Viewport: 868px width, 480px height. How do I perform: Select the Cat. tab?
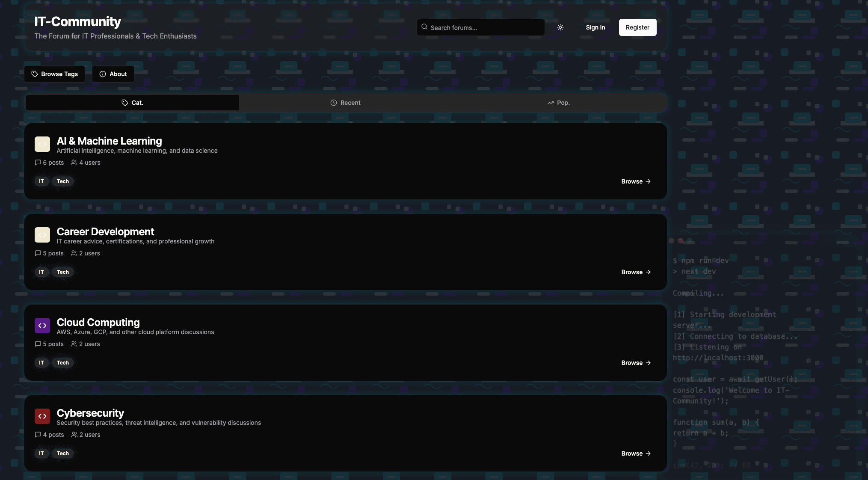pyautogui.click(x=133, y=103)
